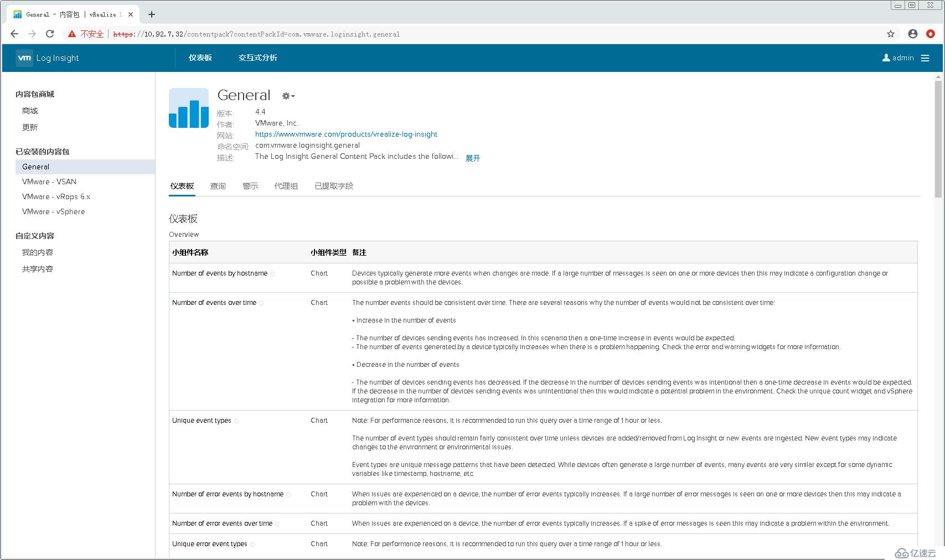Viewport: 945px width, 560px height.
Task: Bookmark page with the star icon
Action: [x=891, y=34]
